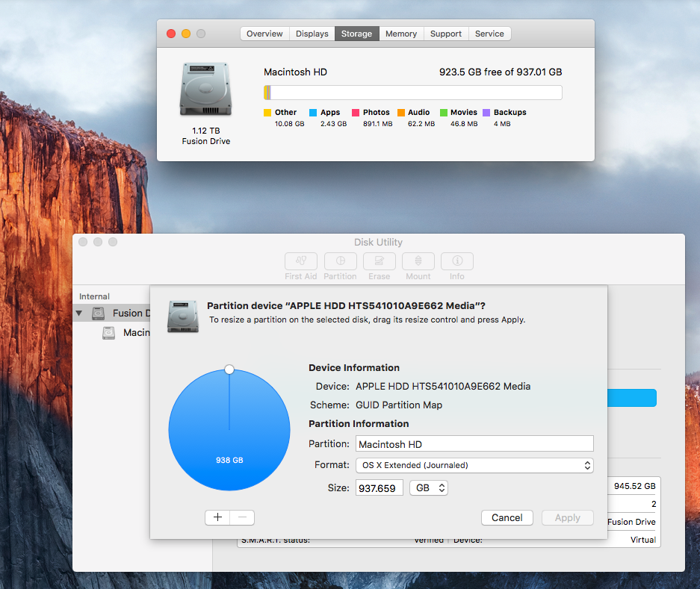
Task: Click the "2.43 GB" Apps size value
Action: [x=333, y=124]
